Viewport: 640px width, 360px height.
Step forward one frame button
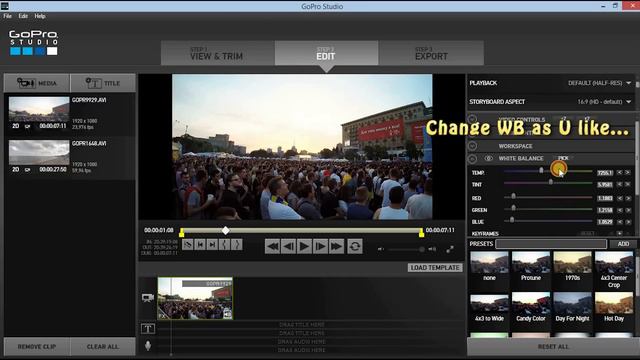coord(320,246)
